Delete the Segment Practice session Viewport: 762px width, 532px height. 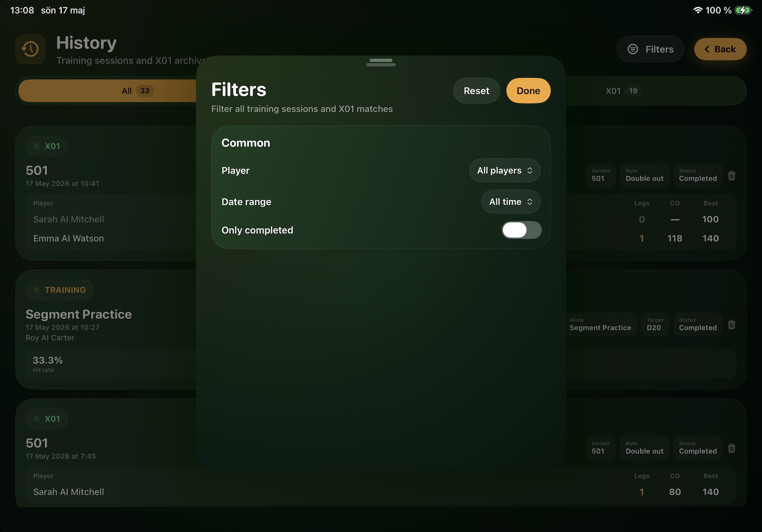(731, 325)
